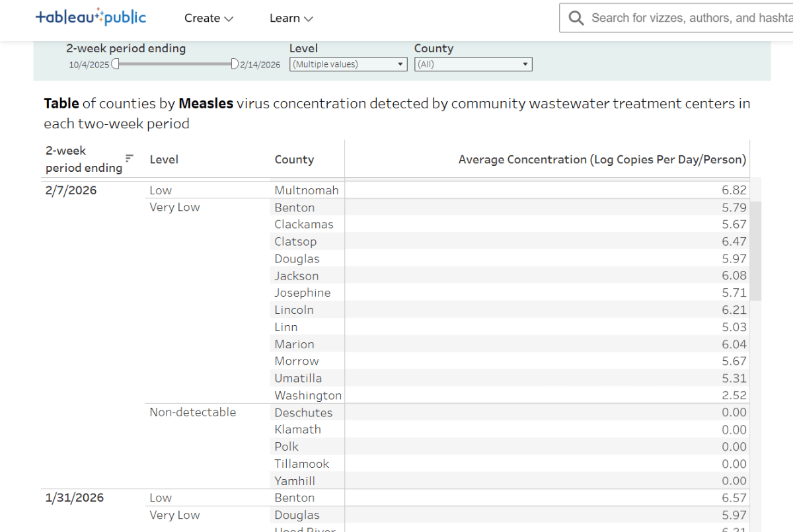Click the Tableau Public logo
The width and height of the screenshot is (793, 532).
91,17
